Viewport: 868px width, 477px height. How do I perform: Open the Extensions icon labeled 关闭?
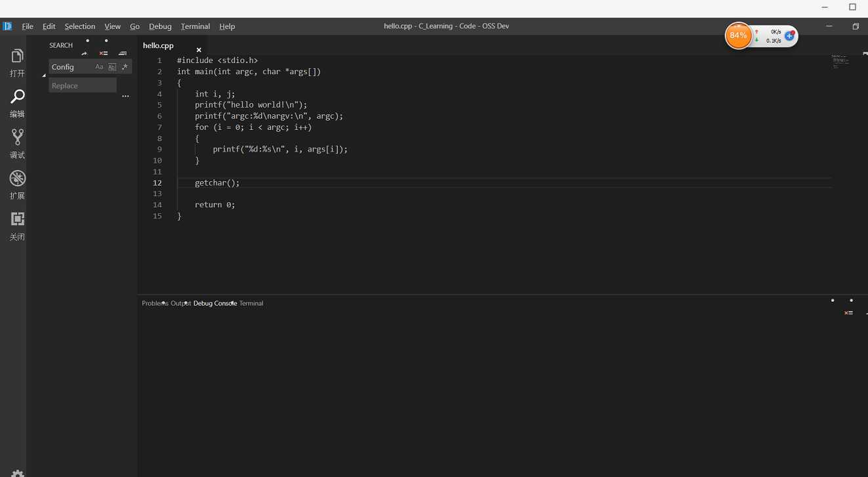pyautogui.click(x=17, y=218)
